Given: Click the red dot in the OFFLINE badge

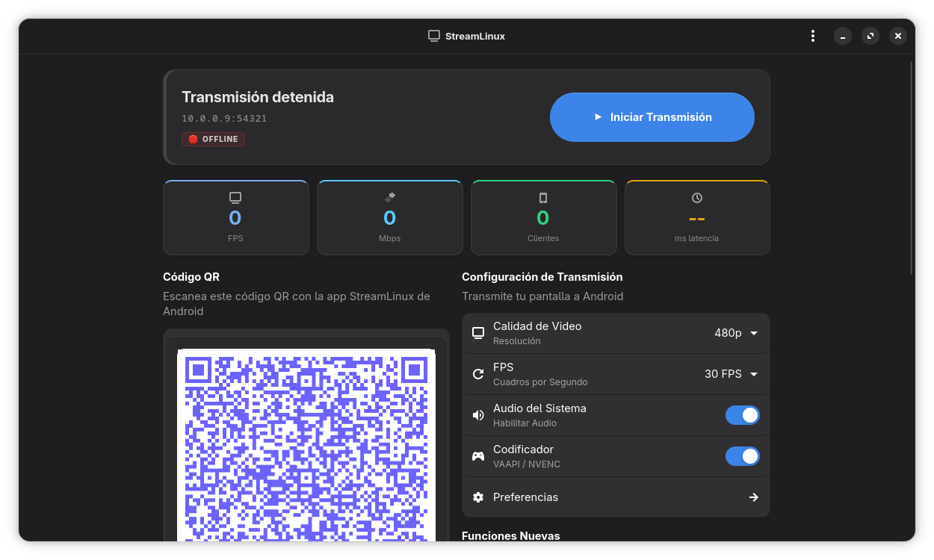Looking at the screenshot, I should pyautogui.click(x=193, y=139).
